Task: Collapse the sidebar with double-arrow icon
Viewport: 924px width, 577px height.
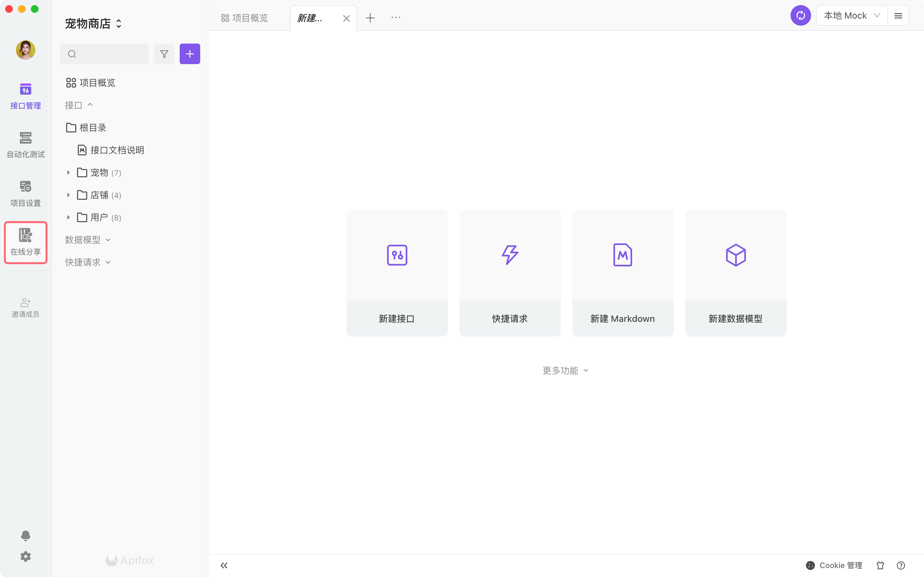Action: [224, 565]
